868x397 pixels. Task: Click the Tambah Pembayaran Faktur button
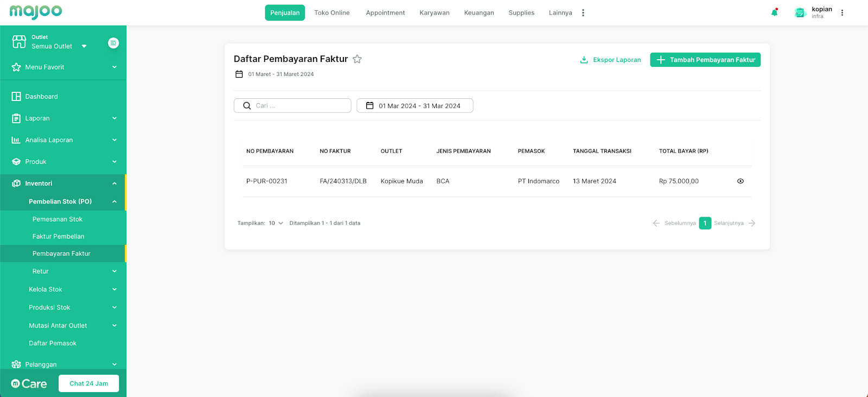pyautogui.click(x=705, y=60)
